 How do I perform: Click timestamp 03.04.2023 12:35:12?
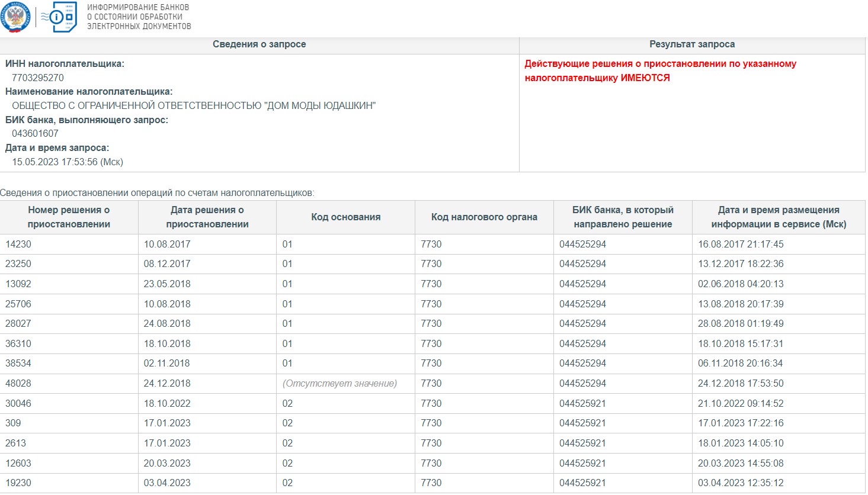pyautogui.click(x=741, y=483)
